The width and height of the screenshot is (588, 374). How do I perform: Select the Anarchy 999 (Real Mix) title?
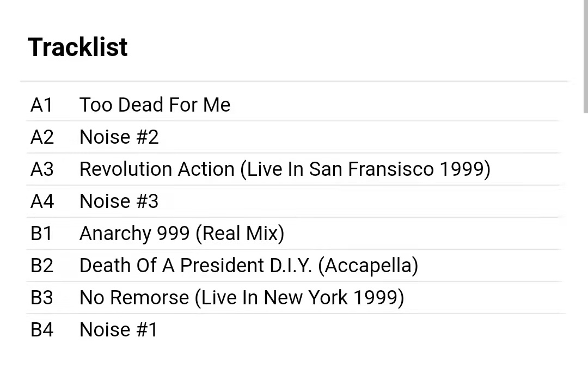point(181,233)
